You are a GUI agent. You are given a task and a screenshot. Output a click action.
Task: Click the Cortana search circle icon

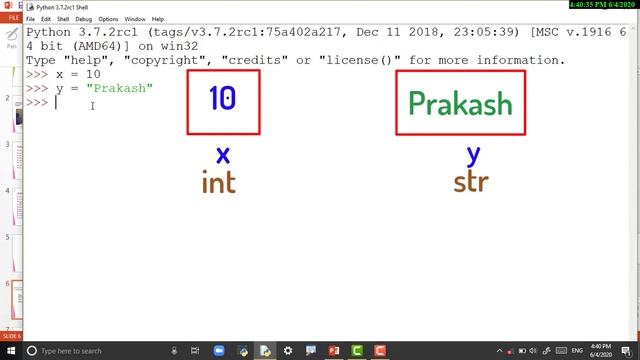tap(32, 351)
